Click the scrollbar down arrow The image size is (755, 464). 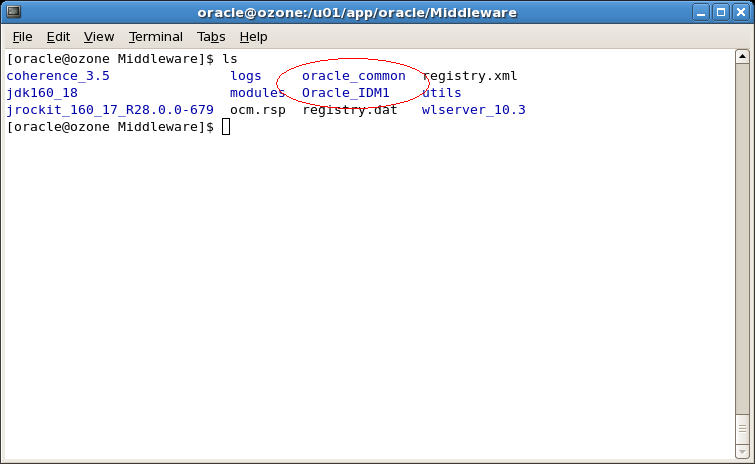[x=742, y=451]
